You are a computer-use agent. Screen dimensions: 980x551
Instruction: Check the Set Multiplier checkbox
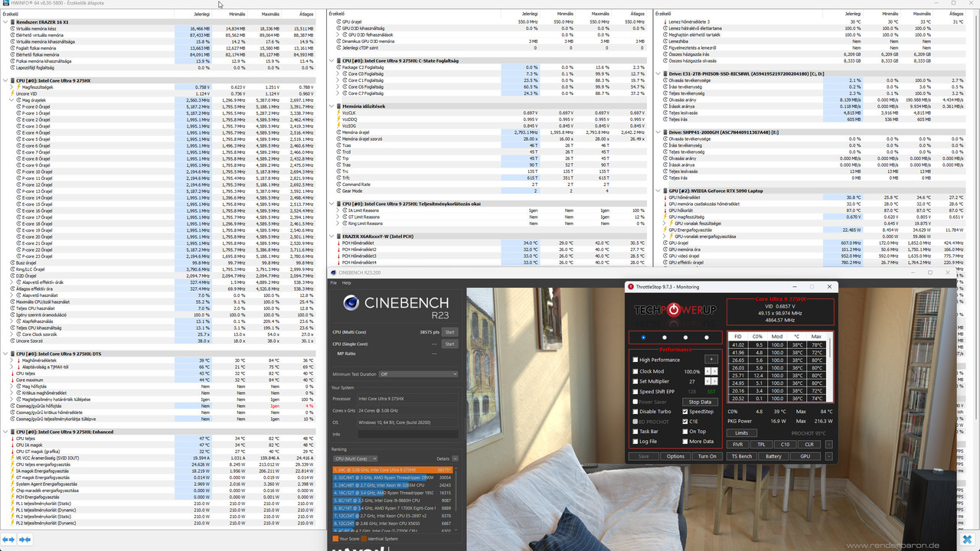click(635, 381)
